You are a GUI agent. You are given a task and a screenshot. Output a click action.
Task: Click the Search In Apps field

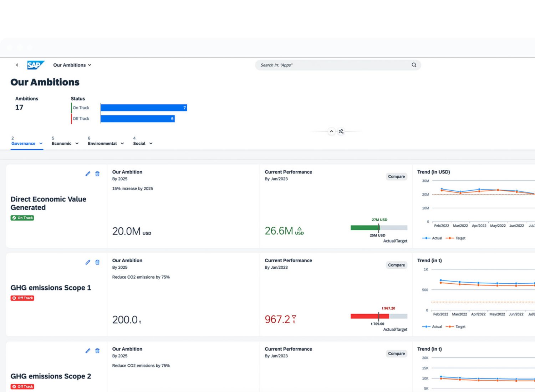pos(332,65)
